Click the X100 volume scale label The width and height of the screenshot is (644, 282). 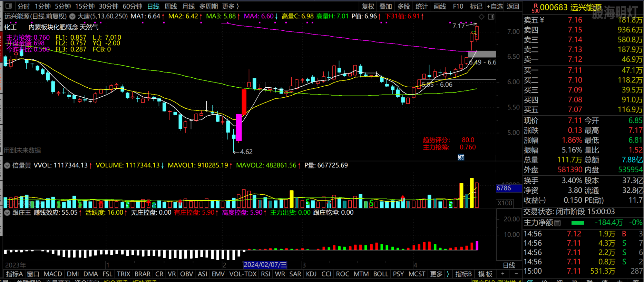(505, 203)
